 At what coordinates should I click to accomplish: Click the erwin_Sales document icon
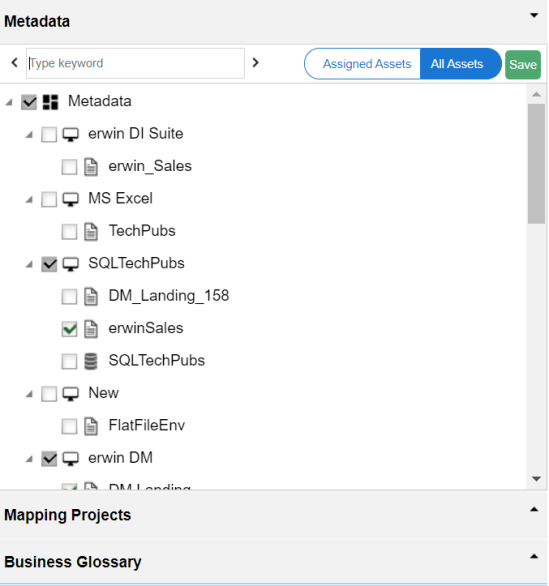(91, 167)
